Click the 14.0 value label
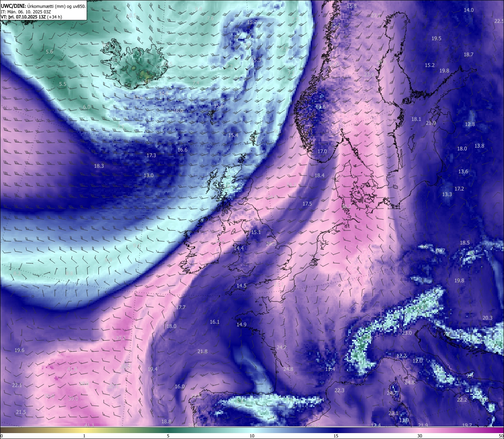This screenshot has height=439, width=504. [469, 10]
